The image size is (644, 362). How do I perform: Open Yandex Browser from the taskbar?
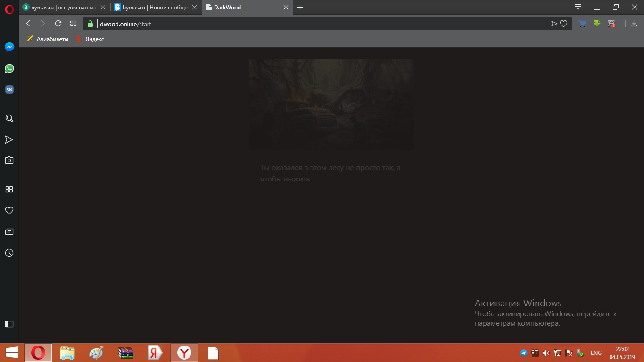click(184, 353)
